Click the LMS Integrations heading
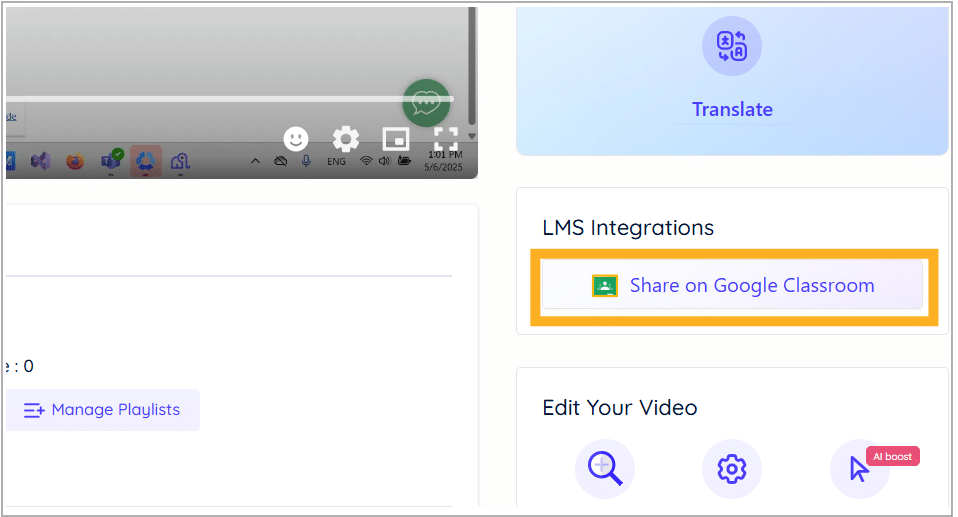 coord(628,228)
